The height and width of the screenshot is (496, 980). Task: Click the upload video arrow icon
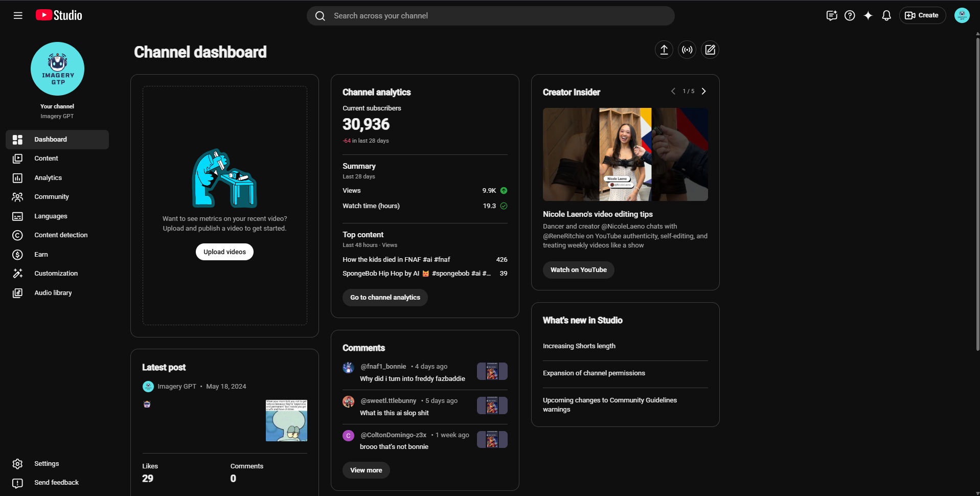(664, 50)
